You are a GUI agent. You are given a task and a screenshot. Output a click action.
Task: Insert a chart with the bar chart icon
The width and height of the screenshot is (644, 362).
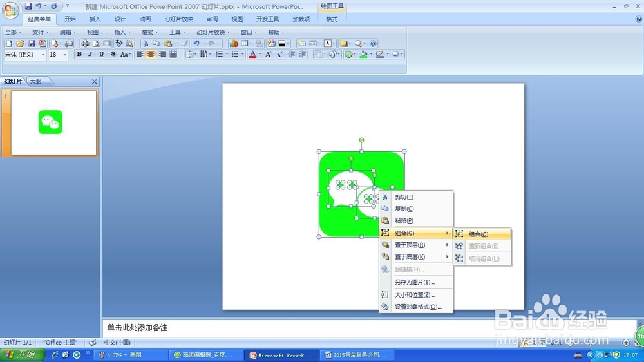(234, 43)
